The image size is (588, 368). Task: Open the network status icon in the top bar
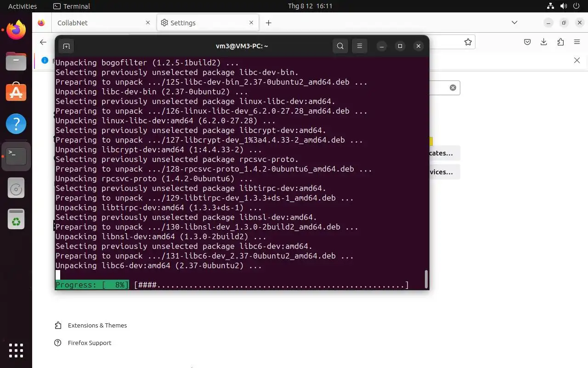[x=551, y=6]
